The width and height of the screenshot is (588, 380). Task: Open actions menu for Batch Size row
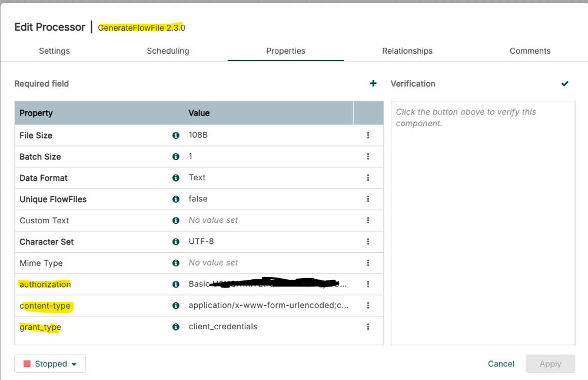pyautogui.click(x=368, y=157)
